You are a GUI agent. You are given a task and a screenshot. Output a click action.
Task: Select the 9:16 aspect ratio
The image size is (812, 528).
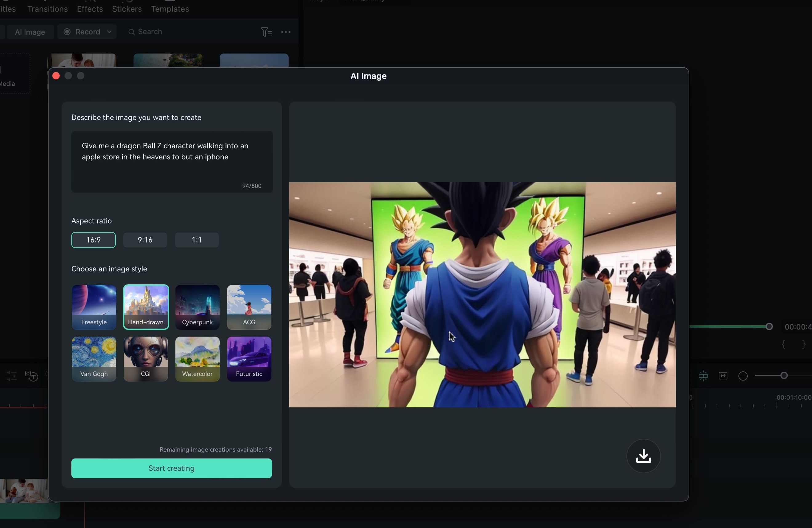click(145, 240)
